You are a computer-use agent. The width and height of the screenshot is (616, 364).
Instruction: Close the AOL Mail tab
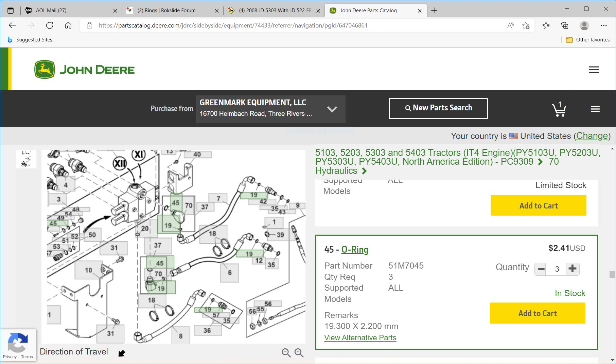[115, 11]
